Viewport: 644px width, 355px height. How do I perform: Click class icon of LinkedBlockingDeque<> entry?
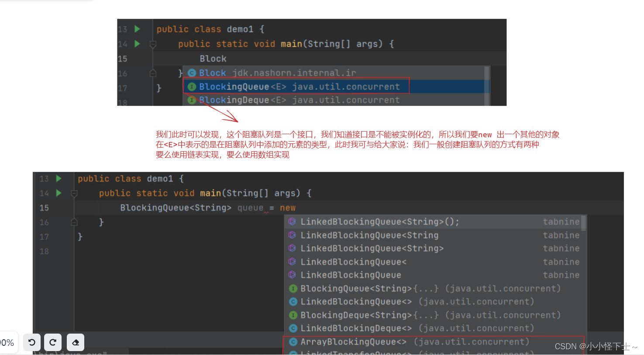point(293,328)
